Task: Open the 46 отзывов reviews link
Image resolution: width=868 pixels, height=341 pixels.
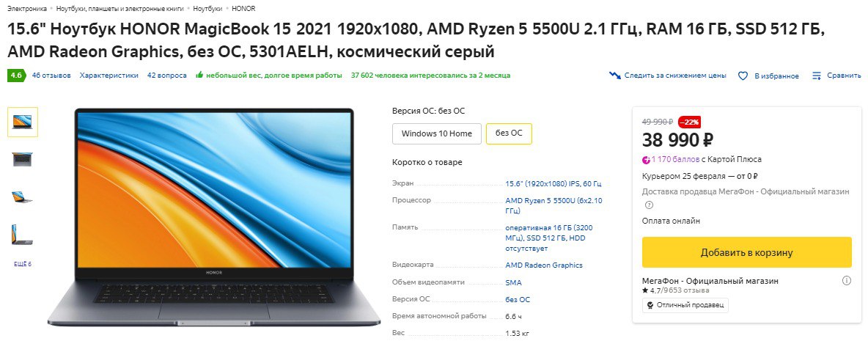Action: tap(51, 76)
